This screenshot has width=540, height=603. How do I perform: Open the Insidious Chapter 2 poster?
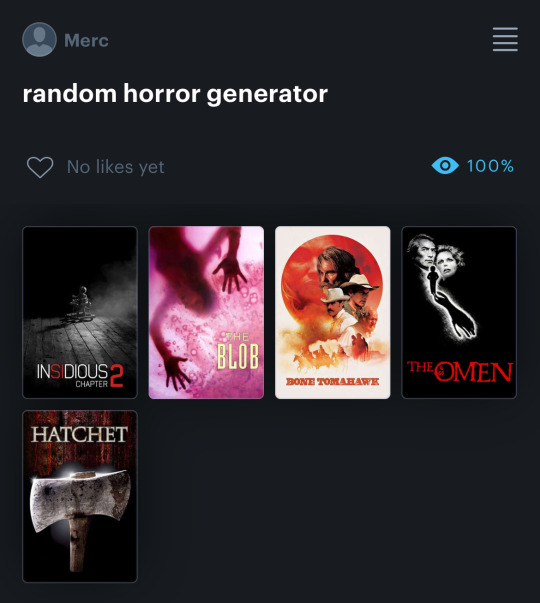(80, 312)
